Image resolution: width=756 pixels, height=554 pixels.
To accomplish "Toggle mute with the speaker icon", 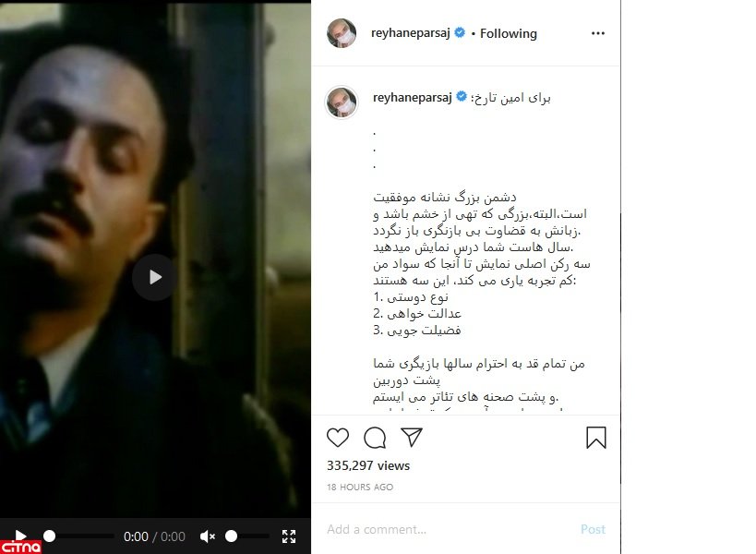I will (208, 536).
